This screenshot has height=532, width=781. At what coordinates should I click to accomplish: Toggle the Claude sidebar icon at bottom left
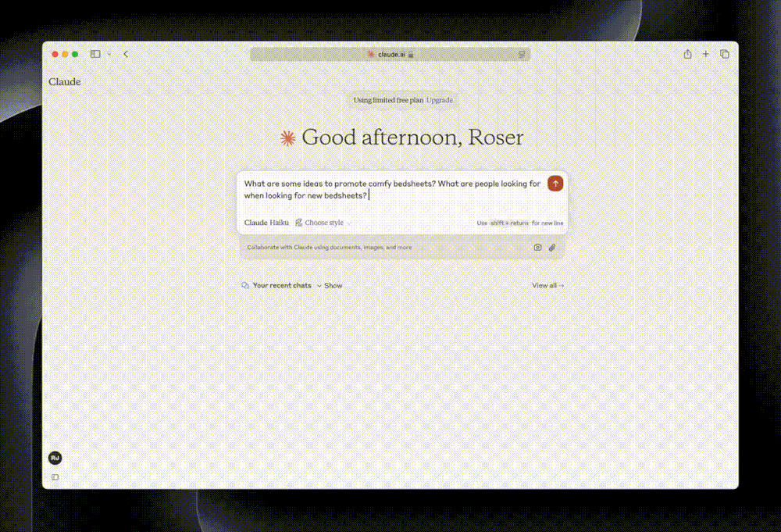pyautogui.click(x=55, y=477)
